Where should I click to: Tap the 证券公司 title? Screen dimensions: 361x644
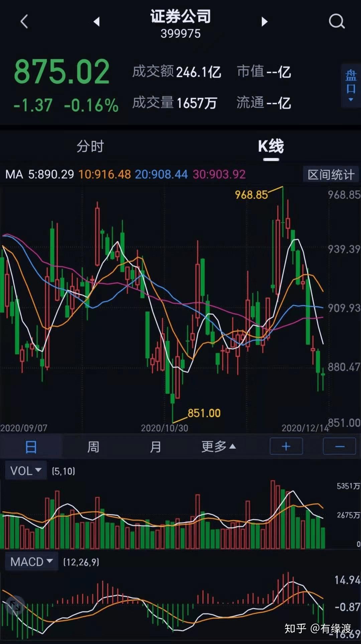(180, 16)
